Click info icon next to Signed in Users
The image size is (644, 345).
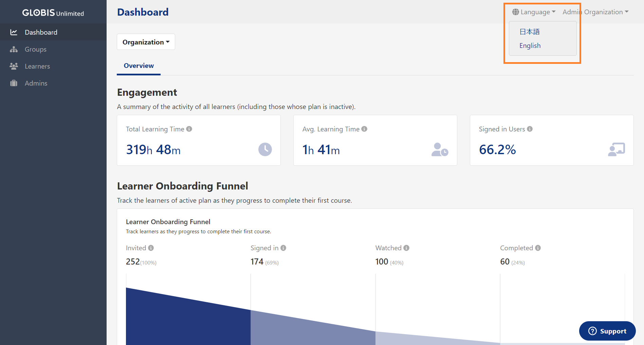click(530, 129)
